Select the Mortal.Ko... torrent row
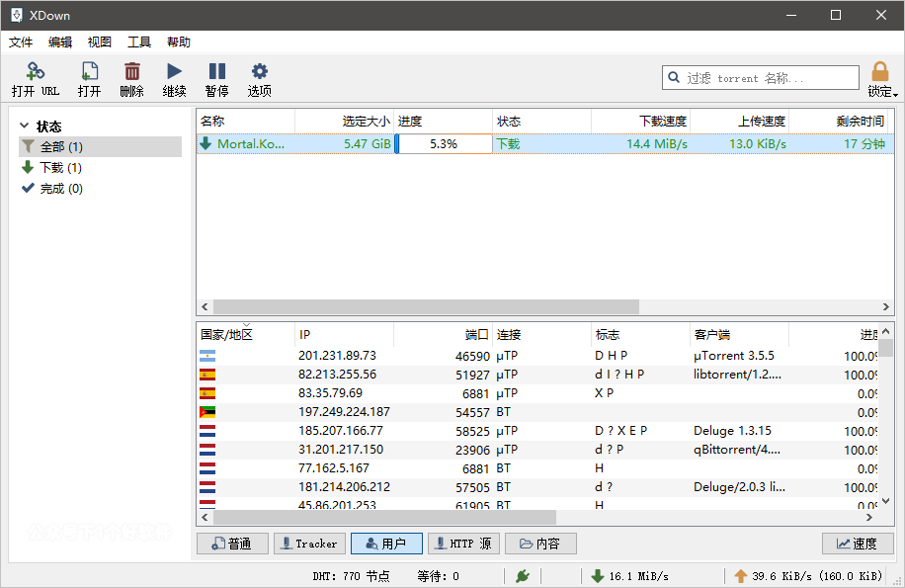The width and height of the screenshot is (905, 588). (x=545, y=143)
